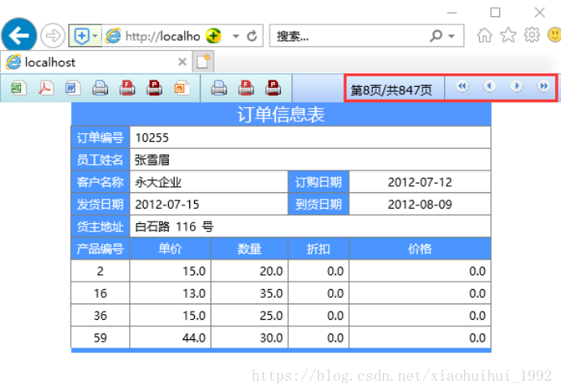Click the 折扣 column header
The image size is (561, 392).
click(x=318, y=248)
